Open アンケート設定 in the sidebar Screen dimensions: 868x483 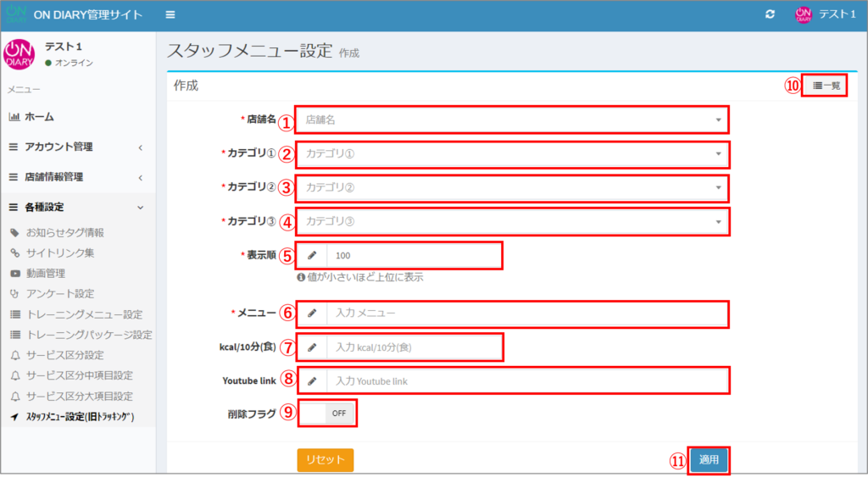coord(59,294)
